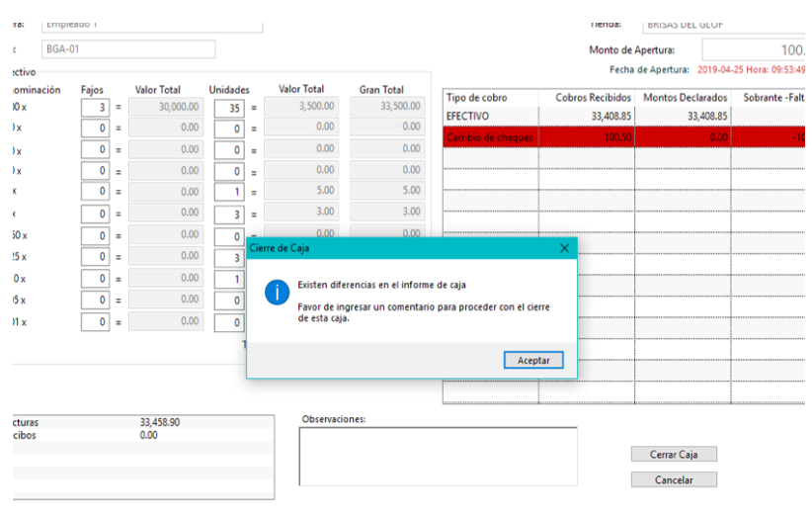Click the Fajos field containing 3

point(95,107)
